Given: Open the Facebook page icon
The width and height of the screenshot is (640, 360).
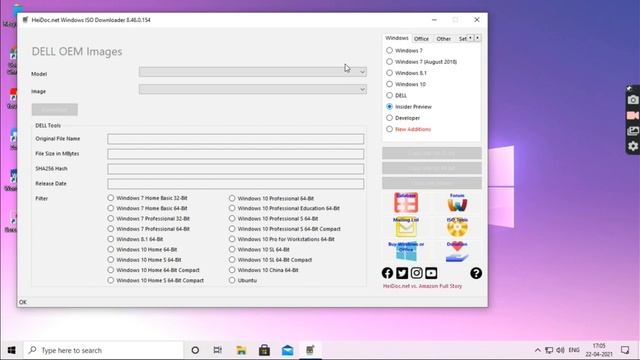Looking at the screenshot, I should 387,273.
